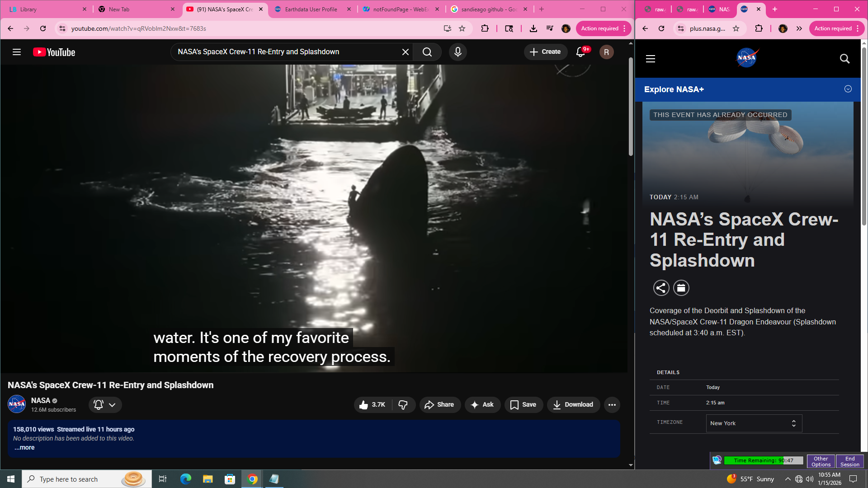Viewport: 868px width, 488px height.
Task: Click NASA+ add to calendar icon
Action: click(x=681, y=288)
